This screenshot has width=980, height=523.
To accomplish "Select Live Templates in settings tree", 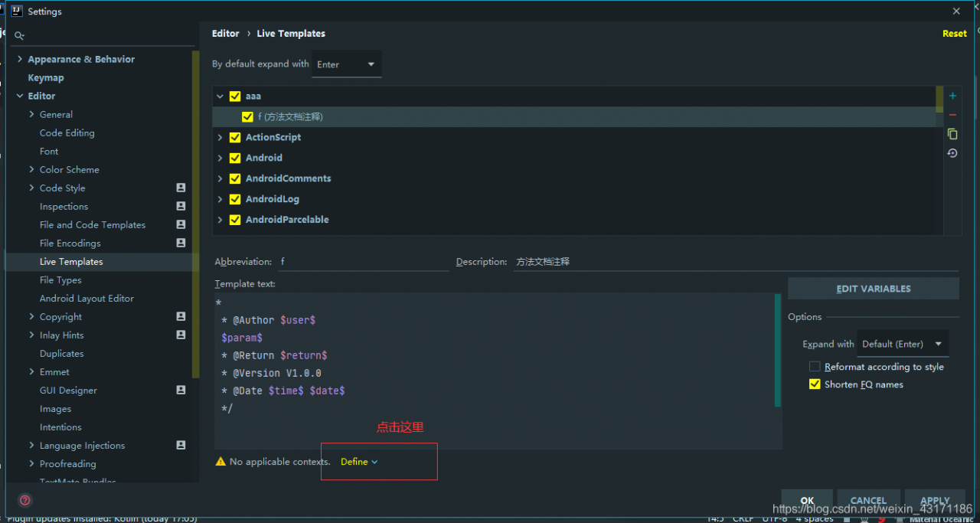I will coord(71,261).
